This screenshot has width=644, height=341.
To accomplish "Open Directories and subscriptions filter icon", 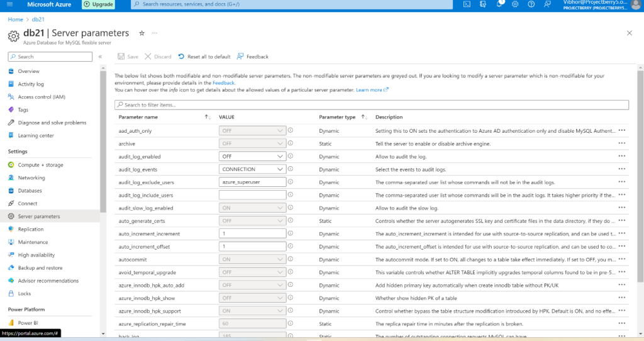I will [483, 4].
